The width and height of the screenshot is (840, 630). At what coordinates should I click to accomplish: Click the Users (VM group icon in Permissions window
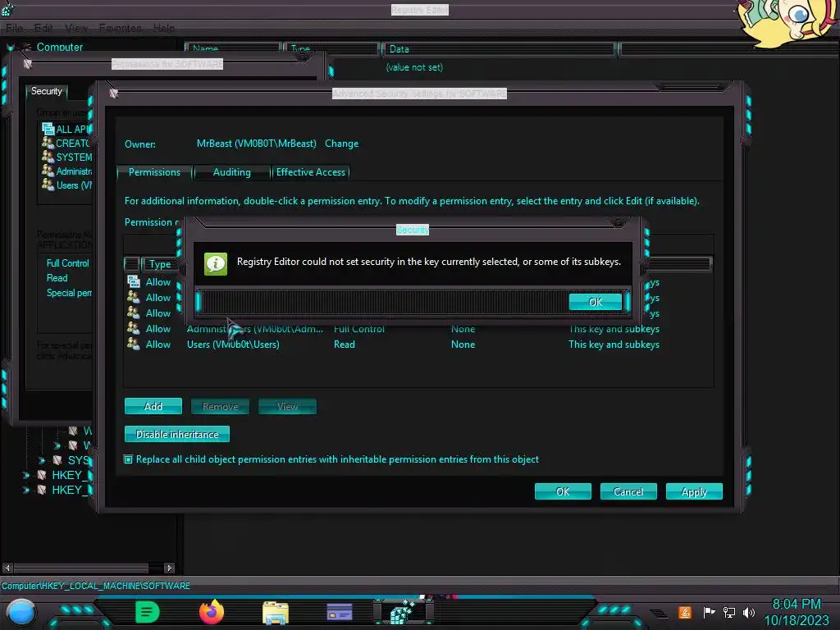[x=48, y=185]
